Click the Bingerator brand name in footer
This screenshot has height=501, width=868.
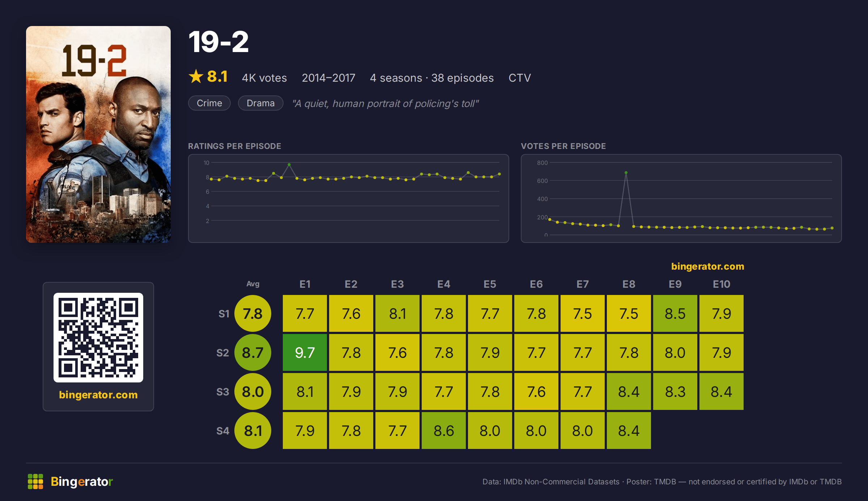(x=82, y=481)
